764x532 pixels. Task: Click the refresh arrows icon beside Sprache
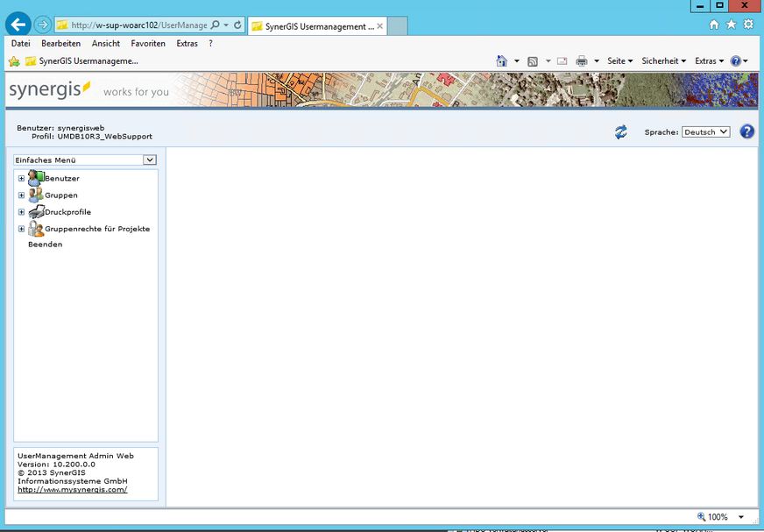[621, 131]
